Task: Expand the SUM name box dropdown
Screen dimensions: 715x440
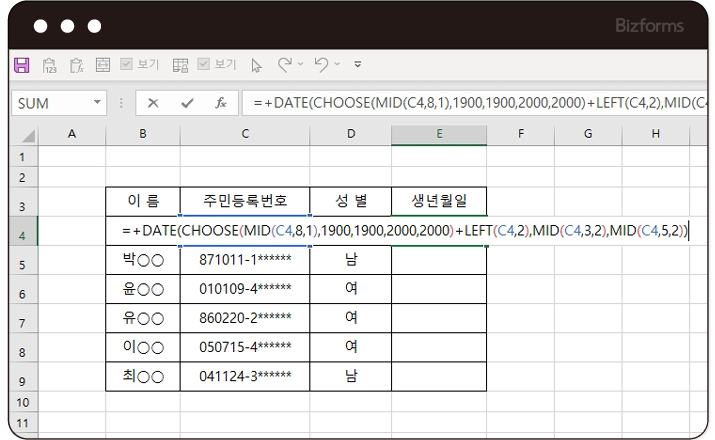Action: (97, 103)
